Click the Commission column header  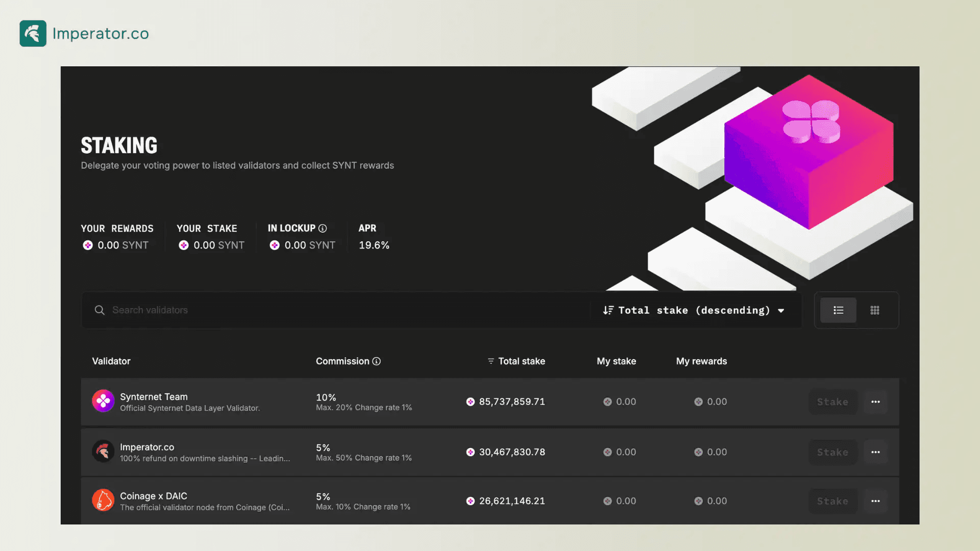(342, 361)
